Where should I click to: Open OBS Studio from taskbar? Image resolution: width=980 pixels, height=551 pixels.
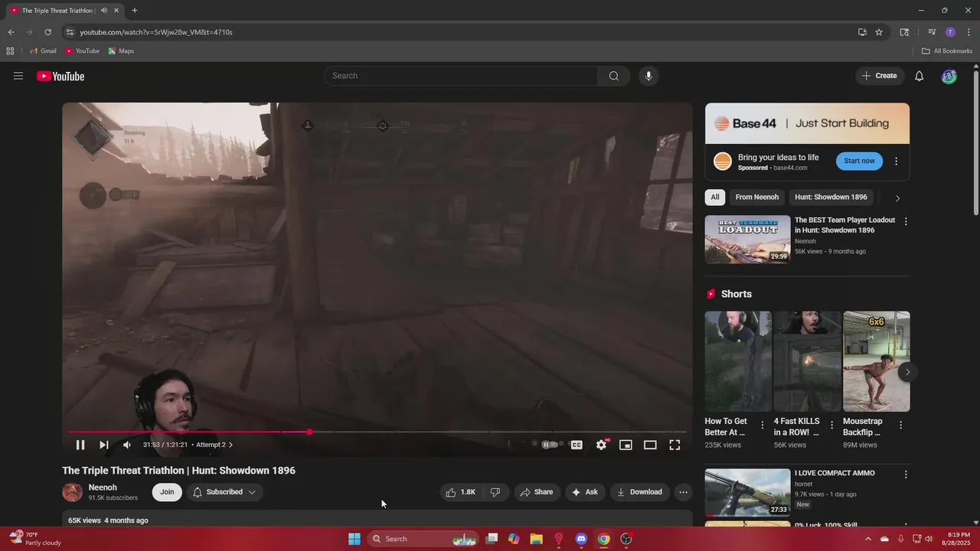click(626, 539)
